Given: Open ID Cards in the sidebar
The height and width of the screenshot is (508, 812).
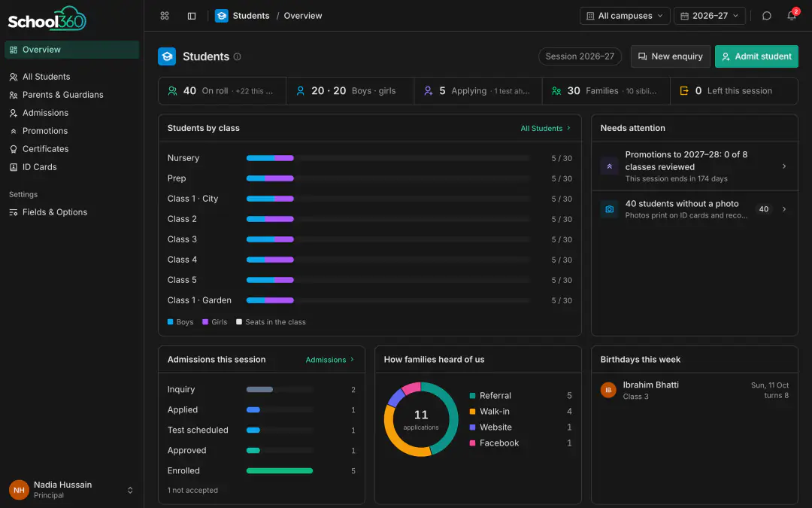Looking at the screenshot, I should point(72,167).
